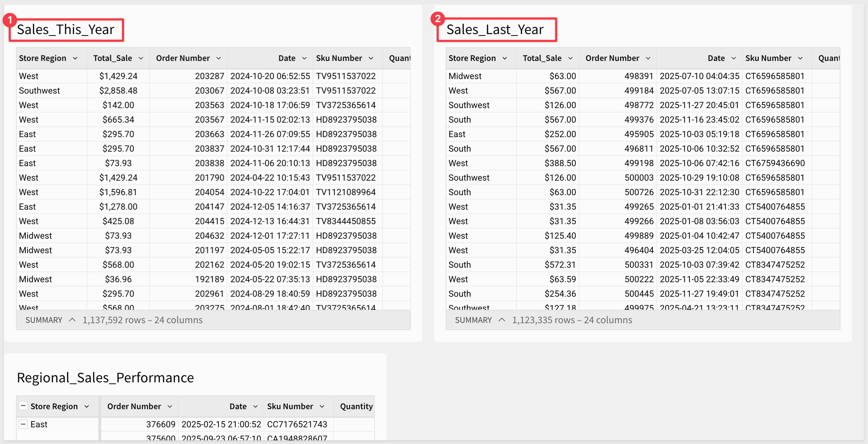Collapse the Store Region grouping header
Viewport: 868px width, 444px height.
pos(23,406)
